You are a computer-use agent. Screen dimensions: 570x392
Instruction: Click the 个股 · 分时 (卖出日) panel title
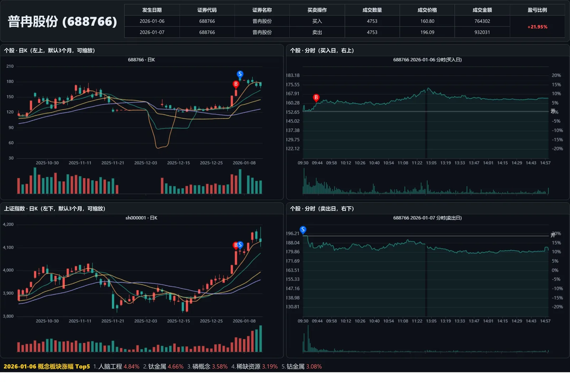point(322,208)
